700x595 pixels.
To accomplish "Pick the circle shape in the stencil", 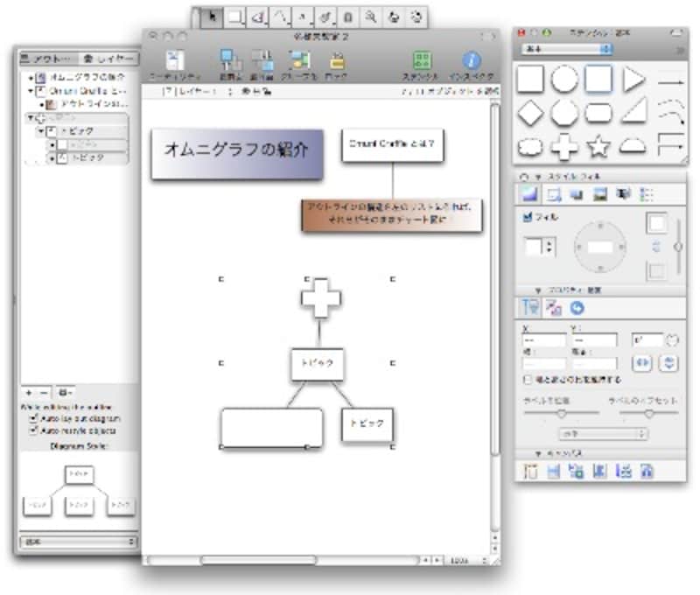I will pos(564,80).
